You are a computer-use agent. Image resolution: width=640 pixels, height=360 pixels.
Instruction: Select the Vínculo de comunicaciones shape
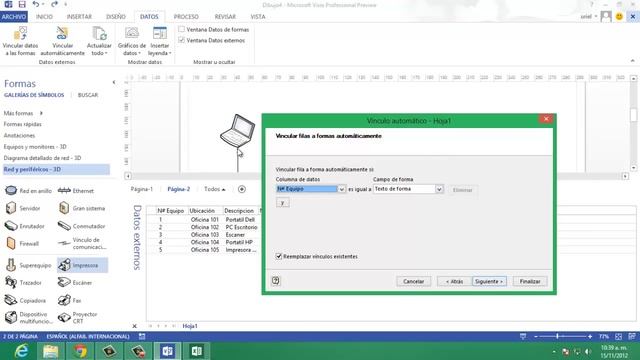(x=82, y=243)
